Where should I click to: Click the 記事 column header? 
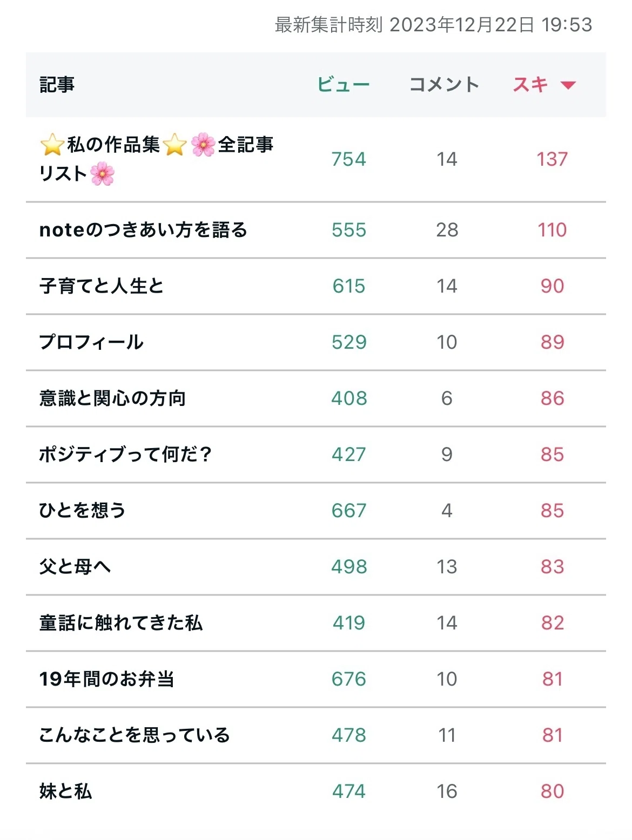tap(57, 85)
